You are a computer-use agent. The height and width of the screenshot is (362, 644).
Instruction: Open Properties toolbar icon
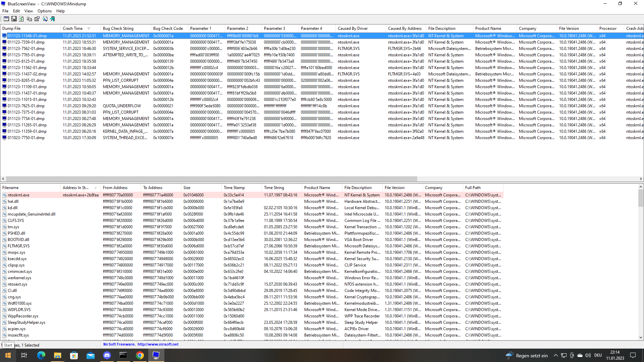(x=37, y=19)
